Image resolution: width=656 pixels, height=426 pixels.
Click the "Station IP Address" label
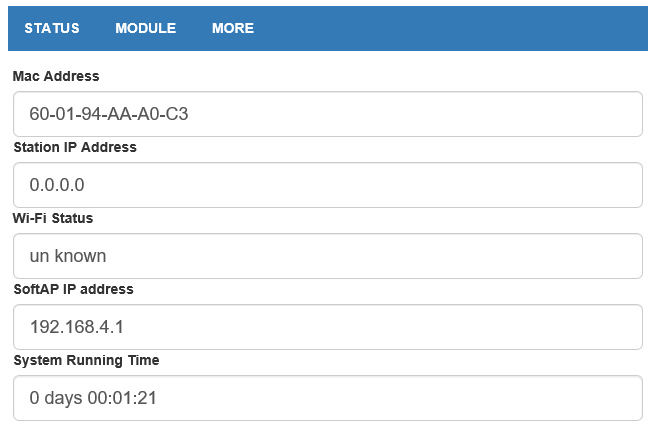[75, 147]
